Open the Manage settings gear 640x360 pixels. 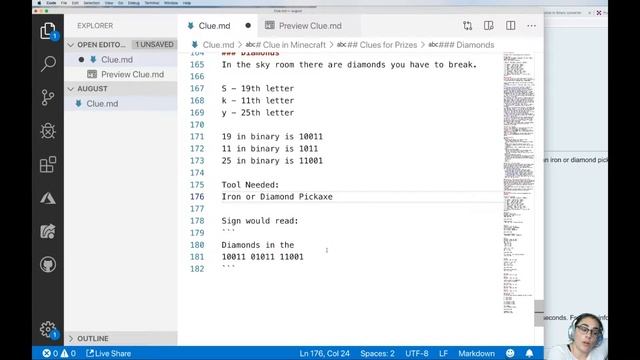point(48,329)
